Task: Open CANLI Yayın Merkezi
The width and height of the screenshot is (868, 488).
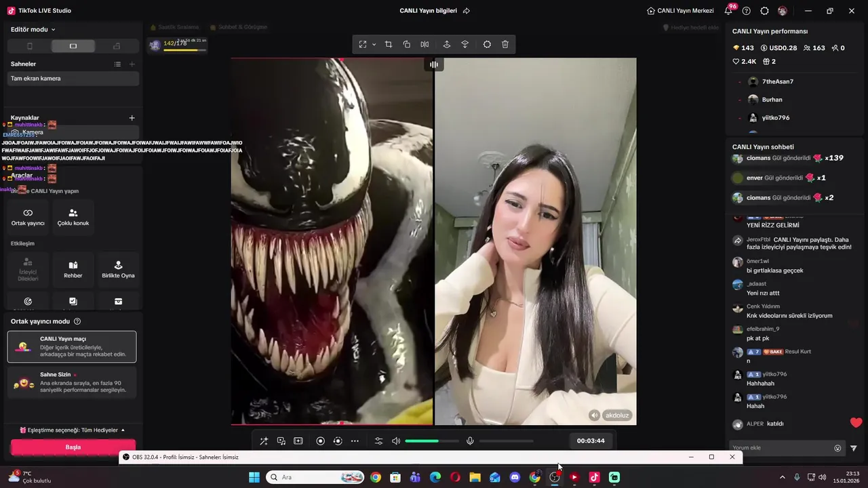Action: tap(680, 11)
